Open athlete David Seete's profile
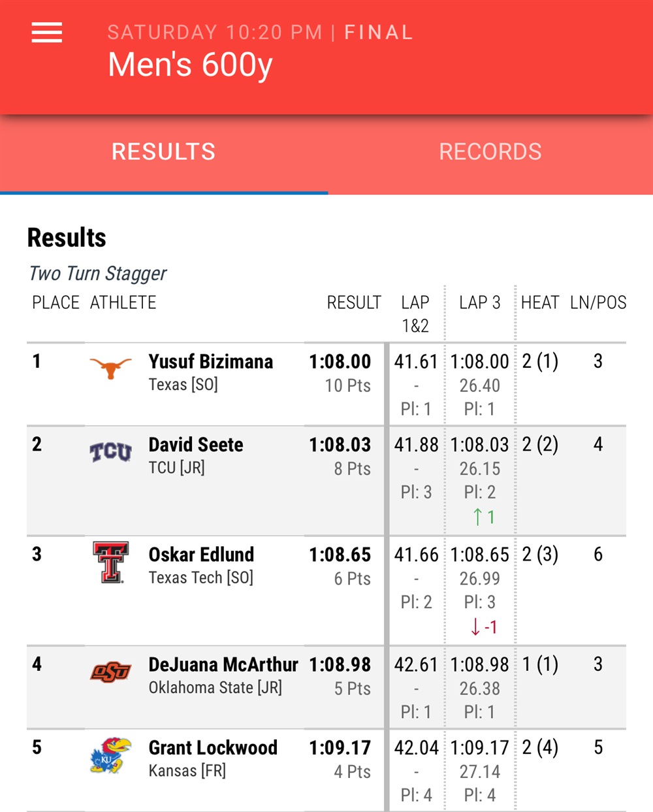Viewport: 653px width, 812px height. pyautogui.click(x=196, y=445)
